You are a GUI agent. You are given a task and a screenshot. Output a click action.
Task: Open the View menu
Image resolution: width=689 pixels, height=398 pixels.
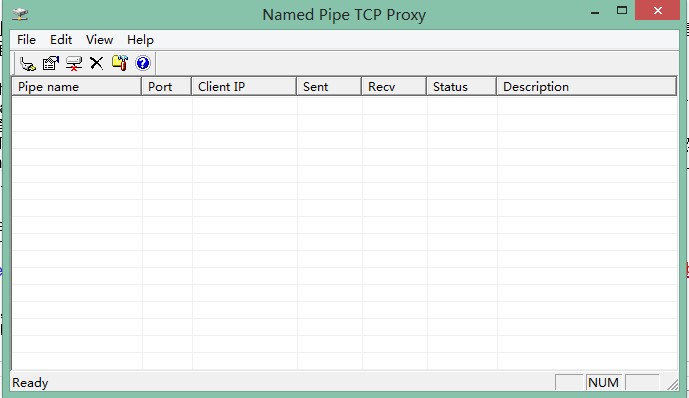click(x=99, y=40)
